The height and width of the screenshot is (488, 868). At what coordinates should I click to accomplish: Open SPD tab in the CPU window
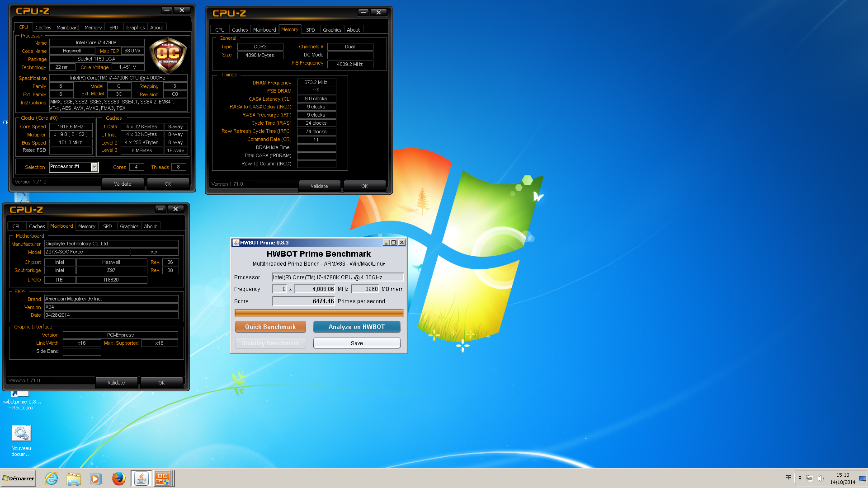click(114, 28)
